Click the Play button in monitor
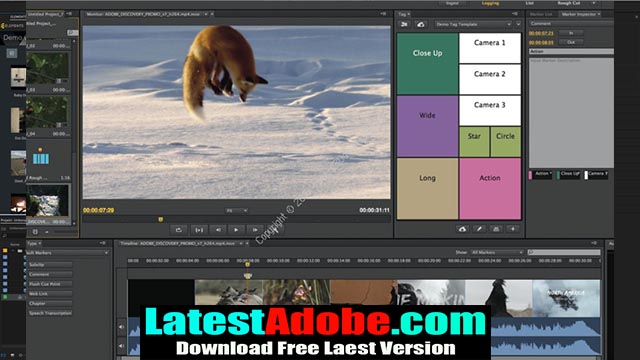The height and width of the screenshot is (360, 640). [236, 230]
